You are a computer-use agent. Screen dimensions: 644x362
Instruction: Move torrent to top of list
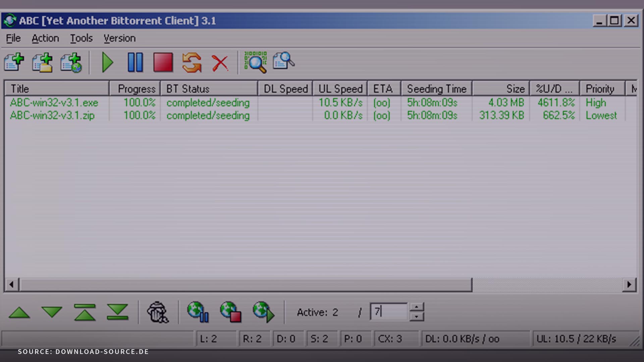click(x=85, y=312)
